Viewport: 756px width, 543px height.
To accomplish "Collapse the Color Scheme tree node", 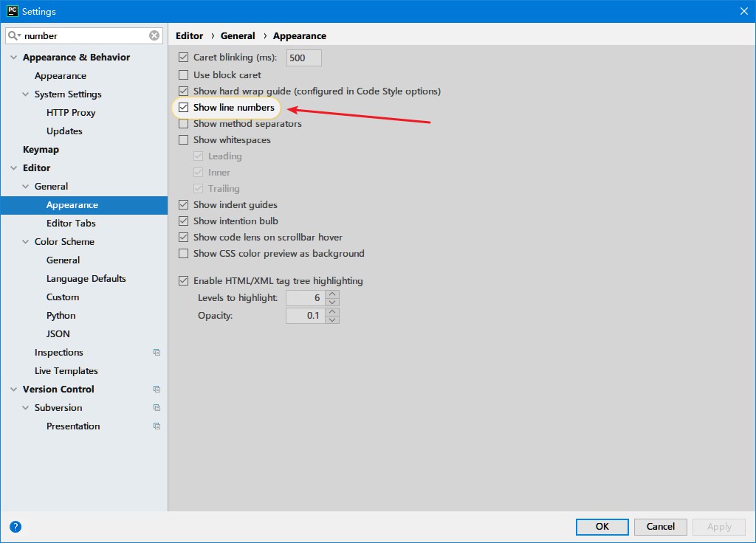I will [26, 242].
